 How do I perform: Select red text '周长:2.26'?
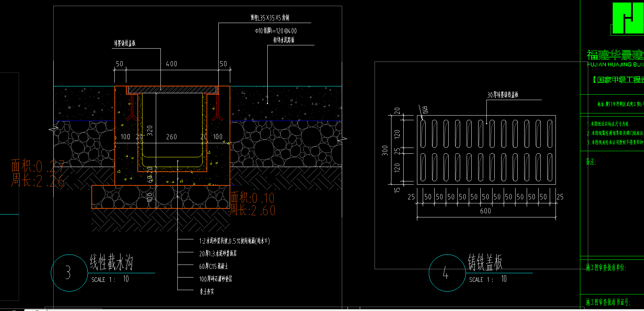(38, 180)
